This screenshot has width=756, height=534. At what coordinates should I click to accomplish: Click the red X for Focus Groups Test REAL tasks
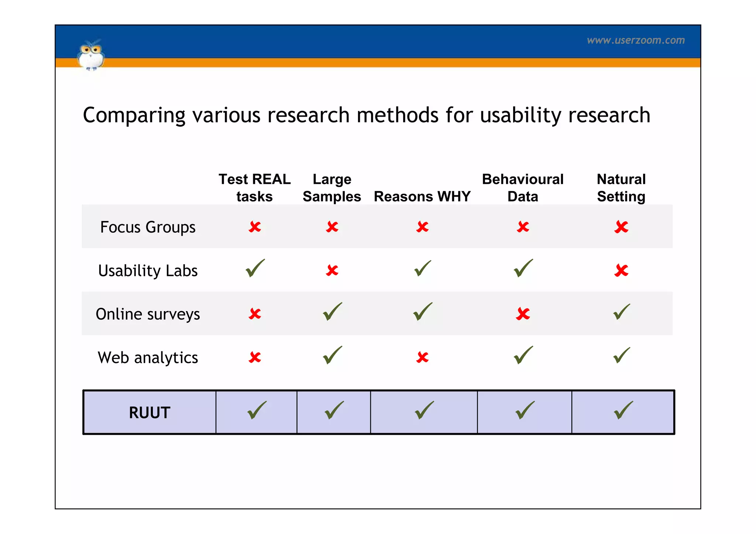(x=255, y=227)
